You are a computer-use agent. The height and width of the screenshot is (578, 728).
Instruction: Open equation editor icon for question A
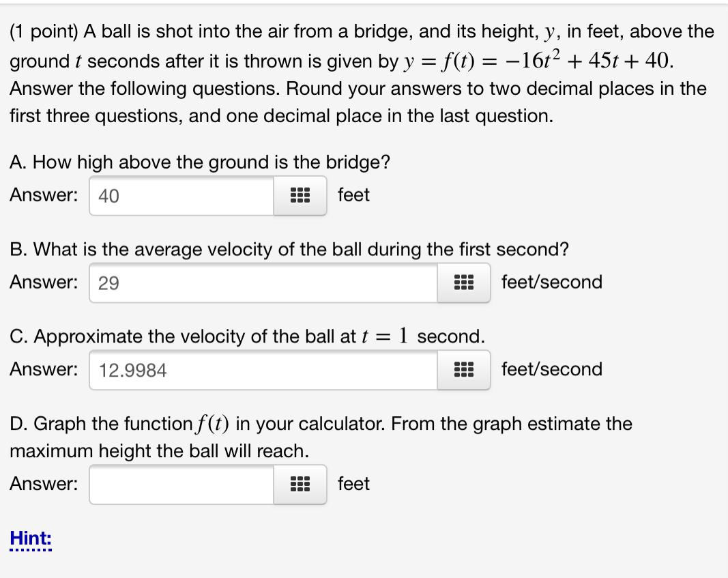[x=300, y=196]
